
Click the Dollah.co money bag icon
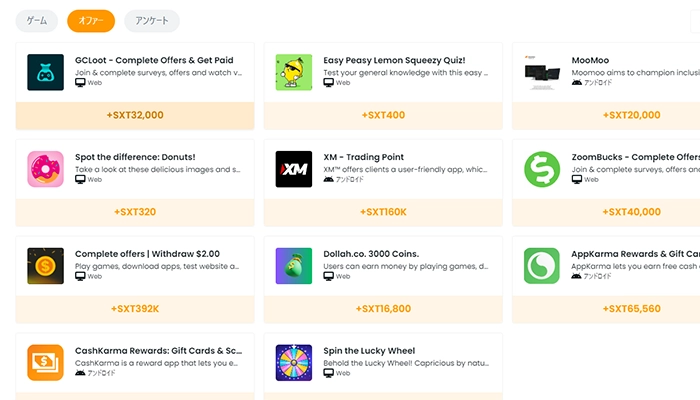[294, 266]
